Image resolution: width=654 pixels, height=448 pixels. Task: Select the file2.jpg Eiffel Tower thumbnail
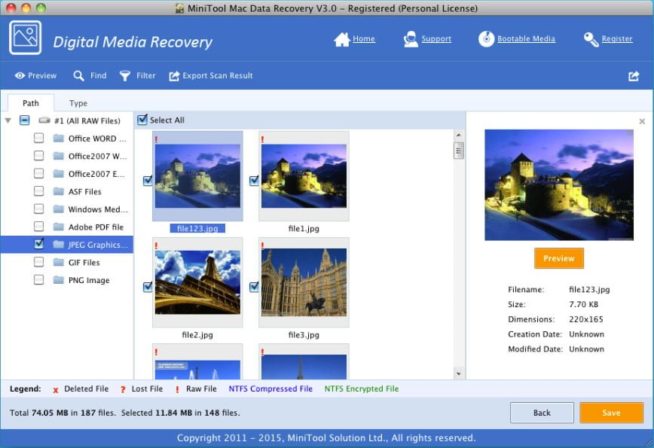pos(198,282)
